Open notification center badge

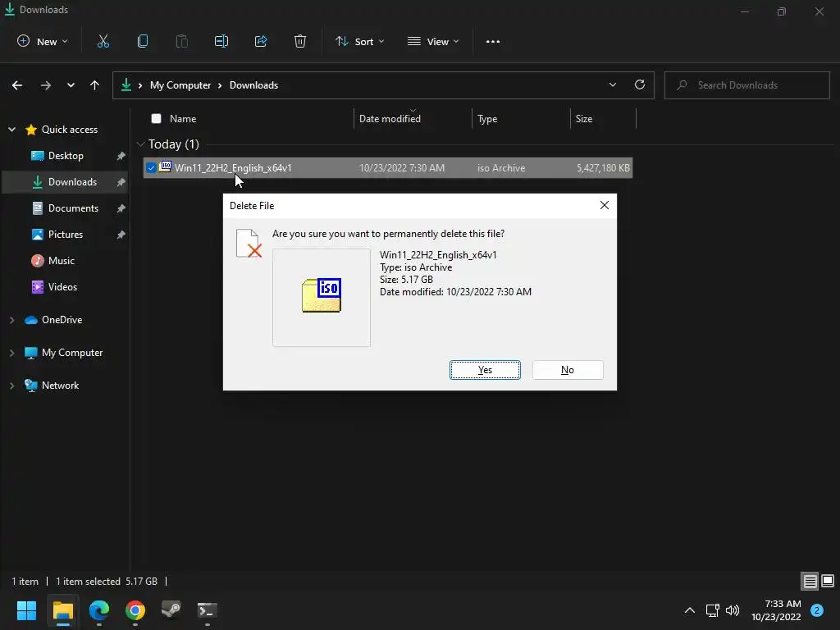coord(817,610)
